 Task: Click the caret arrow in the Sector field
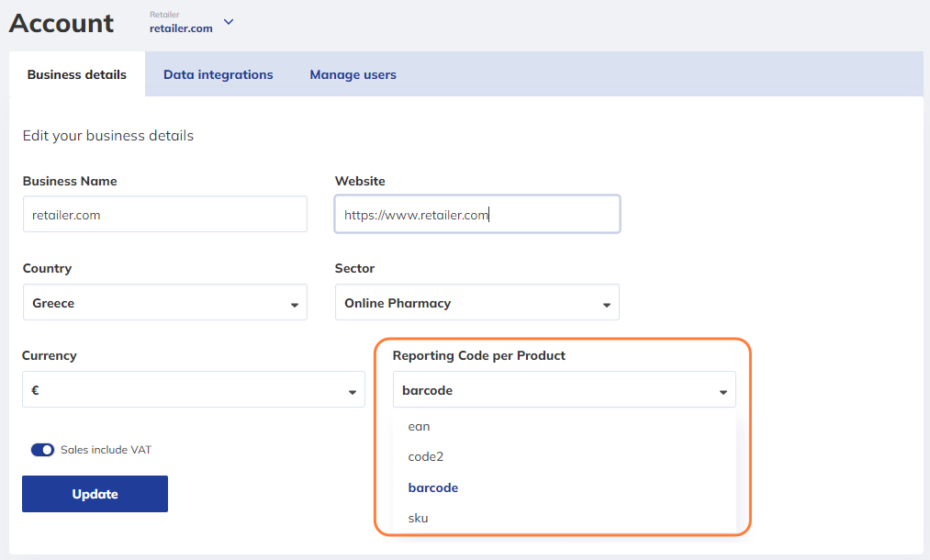coord(606,304)
